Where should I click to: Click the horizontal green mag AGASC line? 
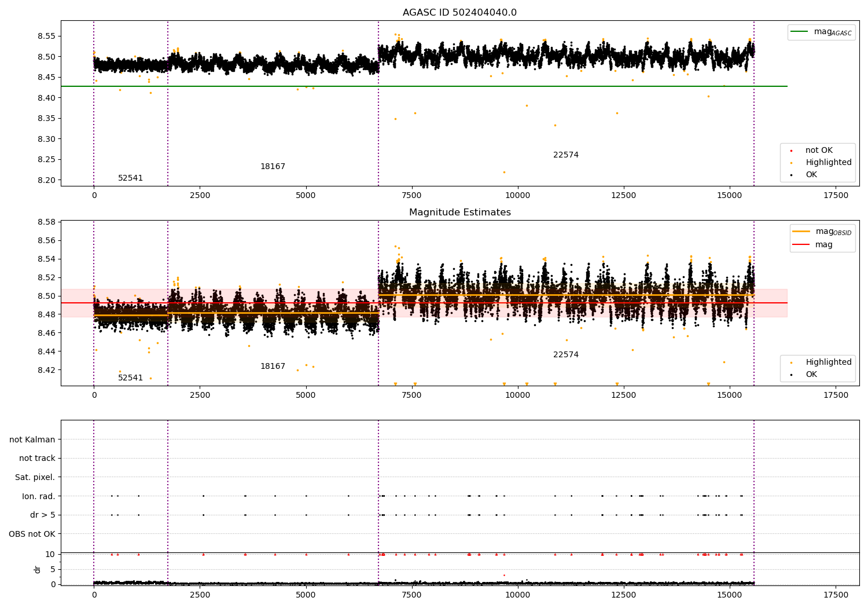click(x=424, y=86)
